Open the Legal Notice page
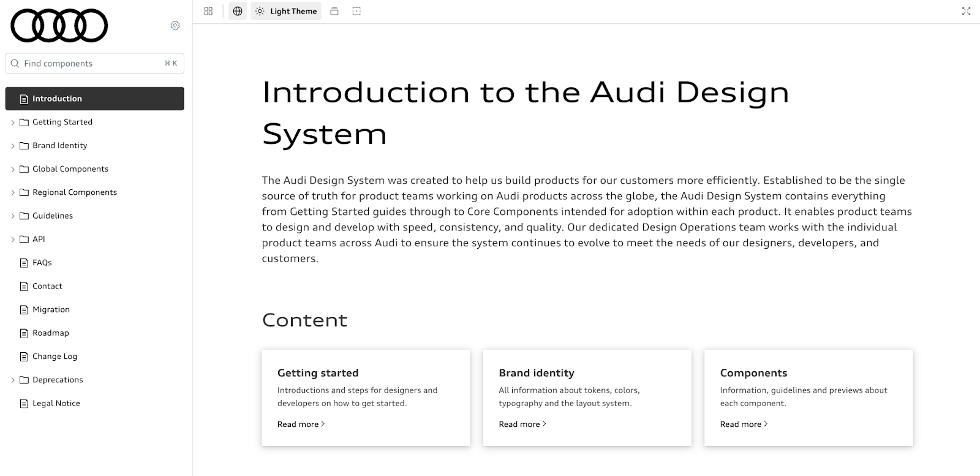The image size is (980, 476). (x=56, y=403)
